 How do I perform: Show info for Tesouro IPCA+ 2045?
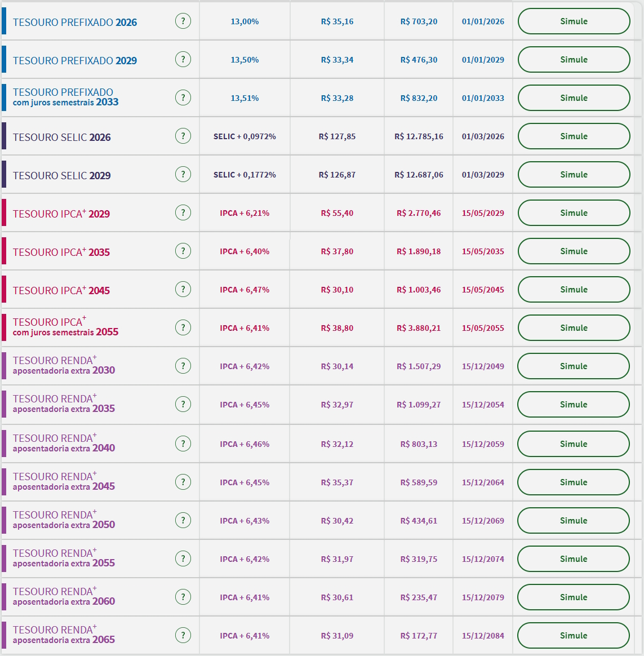tap(183, 290)
